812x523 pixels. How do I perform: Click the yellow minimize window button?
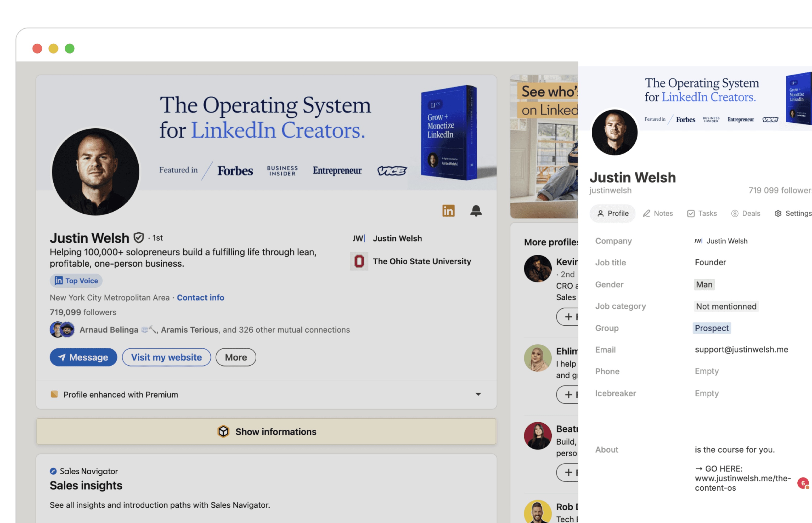click(53, 49)
